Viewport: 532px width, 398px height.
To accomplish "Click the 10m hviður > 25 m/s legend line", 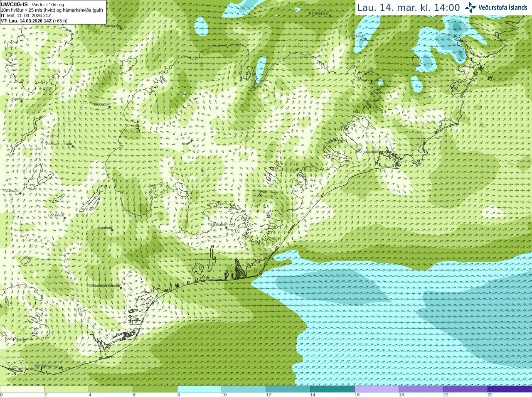I will coord(52,10).
